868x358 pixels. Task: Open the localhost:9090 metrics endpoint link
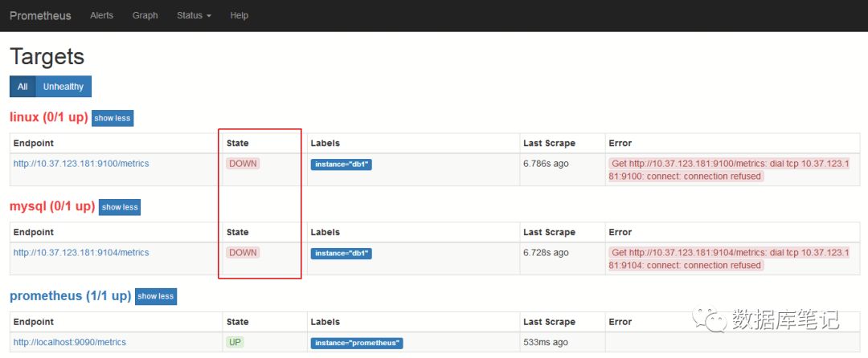pyautogui.click(x=70, y=342)
